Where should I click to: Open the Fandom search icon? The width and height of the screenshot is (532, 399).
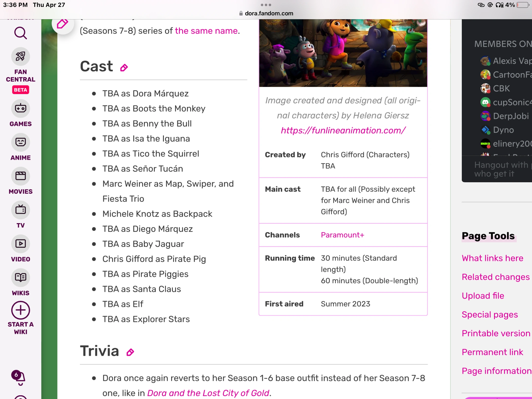coord(21,33)
